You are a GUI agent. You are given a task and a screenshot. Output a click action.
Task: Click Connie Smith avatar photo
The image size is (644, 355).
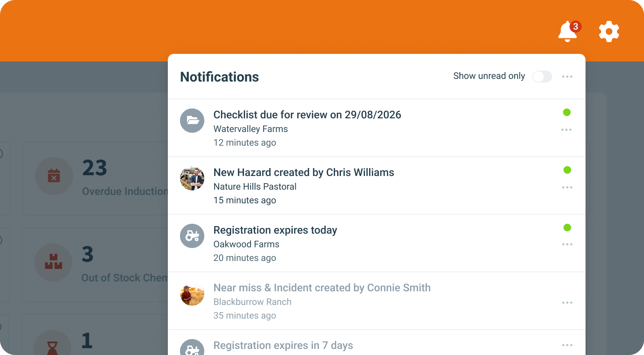[x=192, y=294]
